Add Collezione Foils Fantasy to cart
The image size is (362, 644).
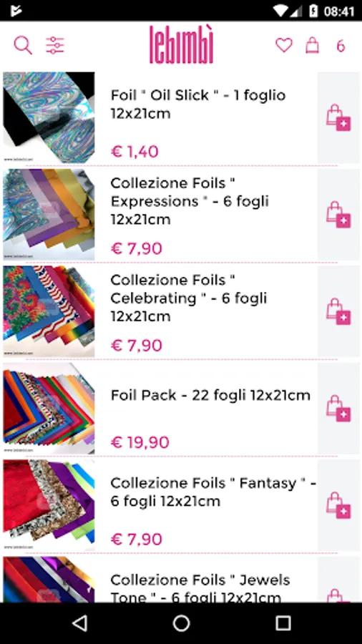(x=338, y=506)
